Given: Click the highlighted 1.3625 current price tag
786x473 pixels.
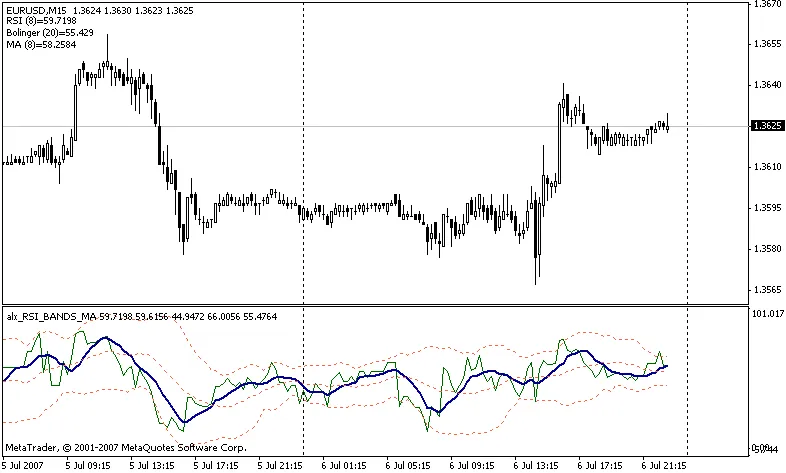Looking at the screenshot, I should (x=766, y=126).
